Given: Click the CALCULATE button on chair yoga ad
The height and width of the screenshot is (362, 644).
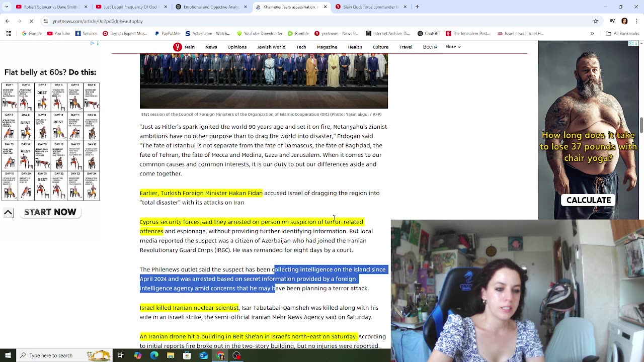Looking at the screenshot, I should 589,200.
